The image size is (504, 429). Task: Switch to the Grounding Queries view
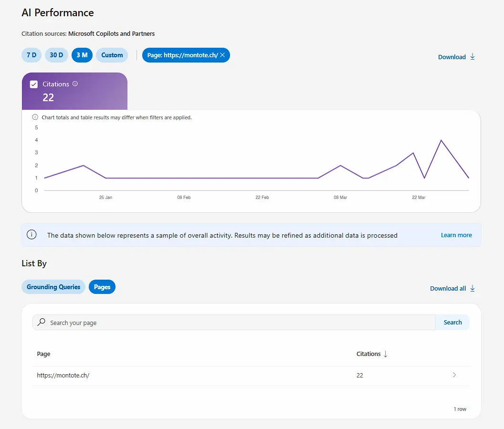click(53, 287)
